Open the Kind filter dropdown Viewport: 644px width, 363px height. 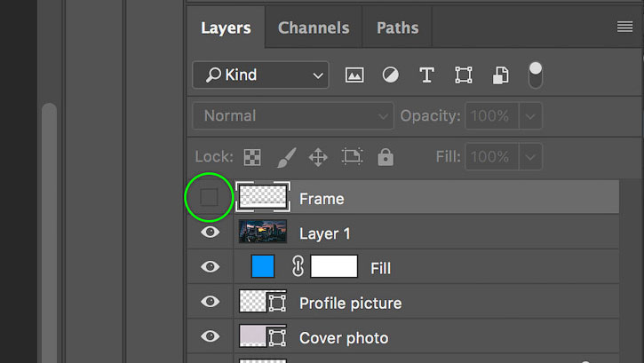[x=260, y=75]
